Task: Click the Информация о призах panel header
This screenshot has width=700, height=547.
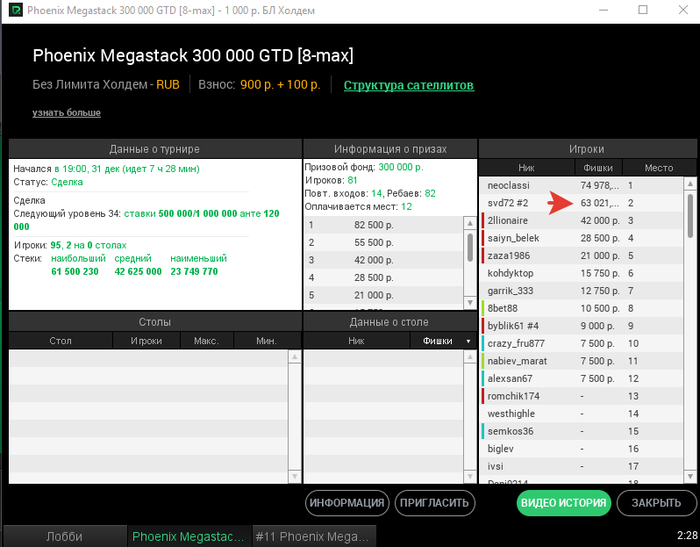Action: click(390, 149)
